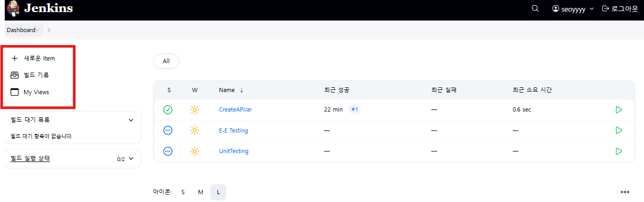644x202 pixels.
Task: Start a build with CreateAPIJar play icon
Action: 619,109
